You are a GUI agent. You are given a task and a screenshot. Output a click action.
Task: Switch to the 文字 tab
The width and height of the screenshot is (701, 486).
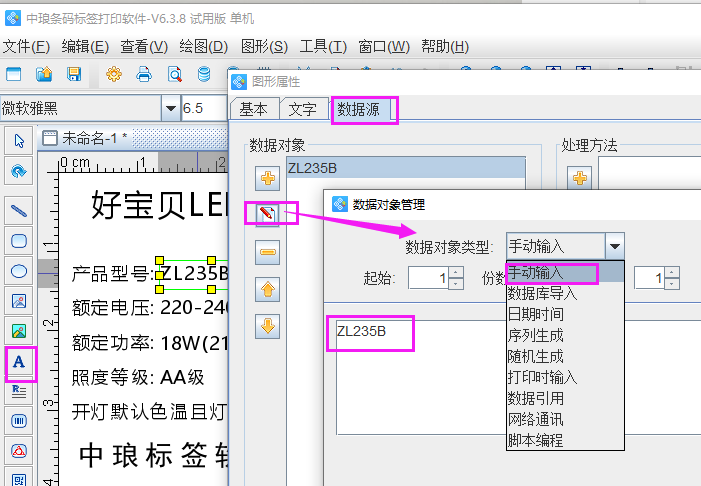[x=303, y=110]
